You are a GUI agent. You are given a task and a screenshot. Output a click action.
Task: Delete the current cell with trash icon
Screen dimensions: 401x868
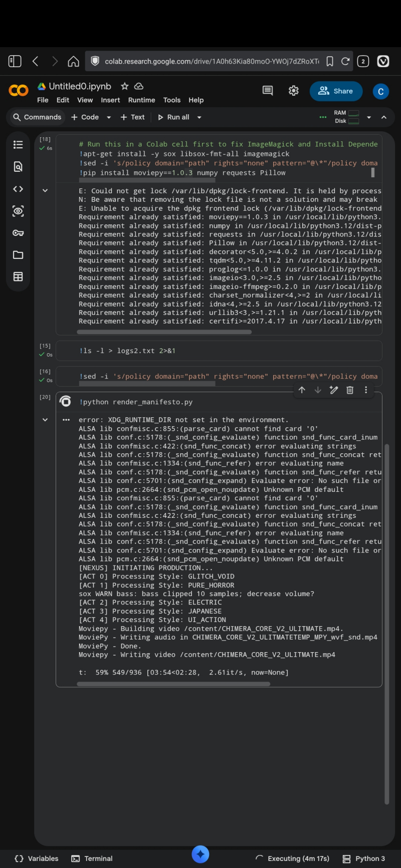coord(350,390)
